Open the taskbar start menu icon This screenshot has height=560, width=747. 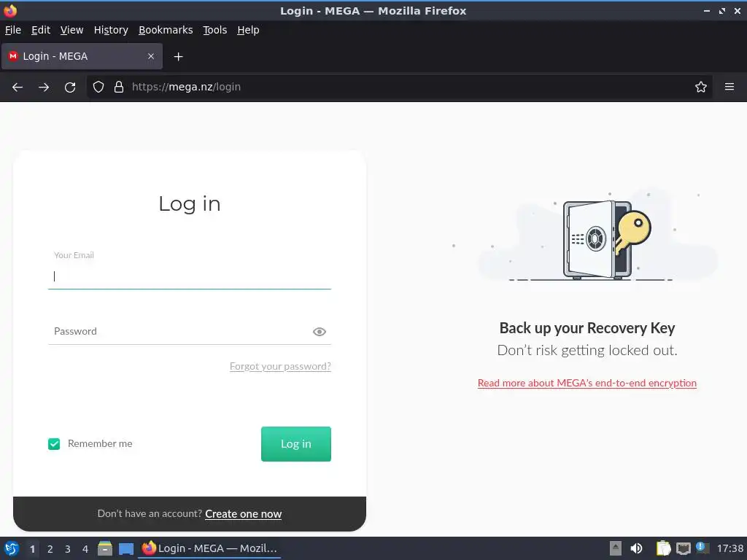(12, 548)
